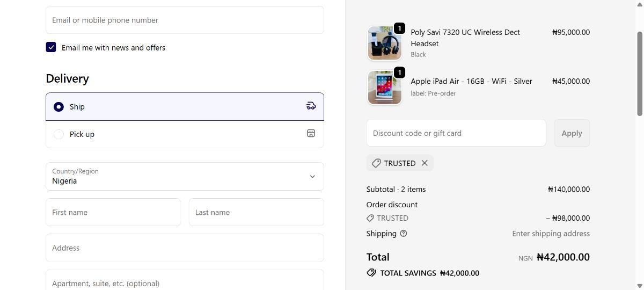
Task: Click the total savings tag icon
Action: click(371, 273)
